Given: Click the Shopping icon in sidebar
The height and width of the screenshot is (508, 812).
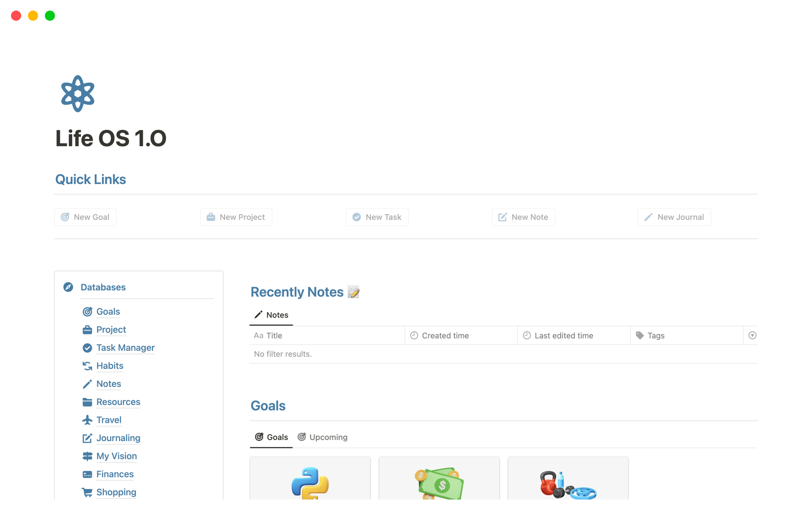Looking at the screenshot, I should [87, 491].
